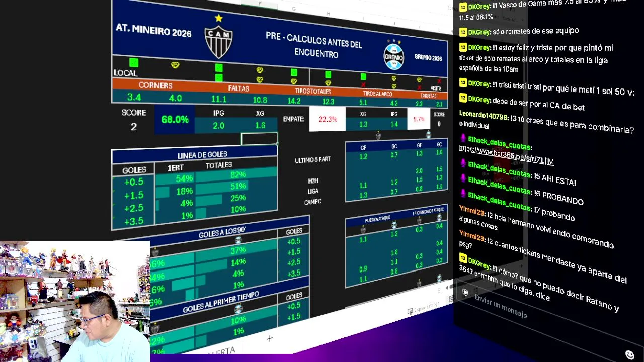Click the H2H row label
The image size is (644, 362).
(x=313, y=180)
